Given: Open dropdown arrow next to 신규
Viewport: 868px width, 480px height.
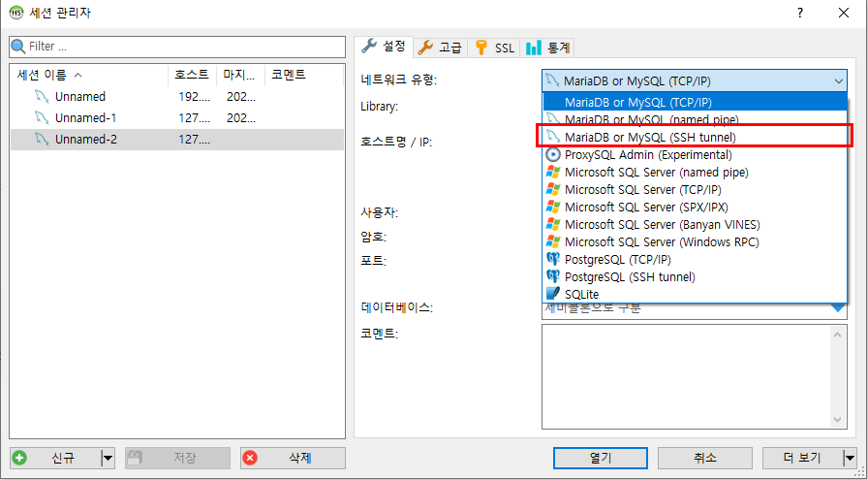Looking at the screenshot, I should tap(108, 458).
